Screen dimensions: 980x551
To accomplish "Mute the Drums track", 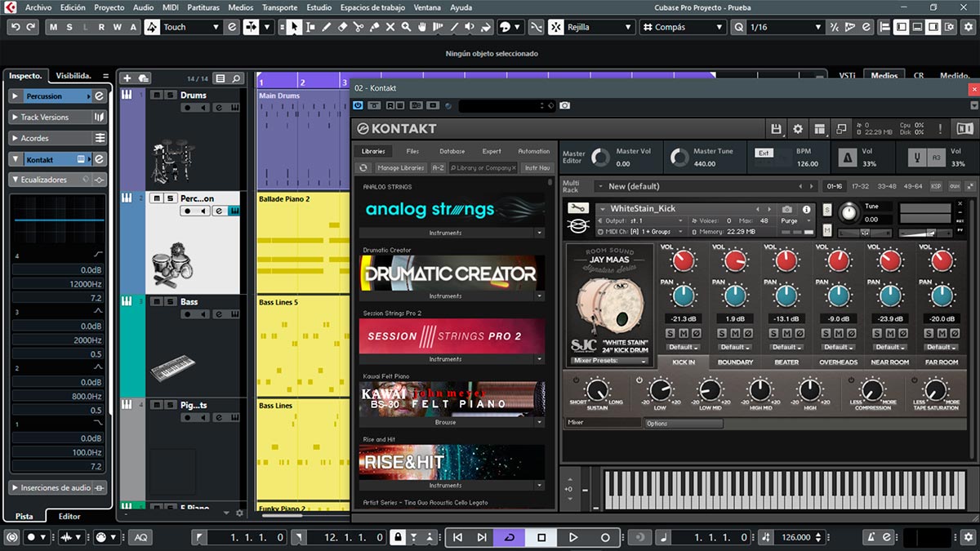I will pos(156,95).
